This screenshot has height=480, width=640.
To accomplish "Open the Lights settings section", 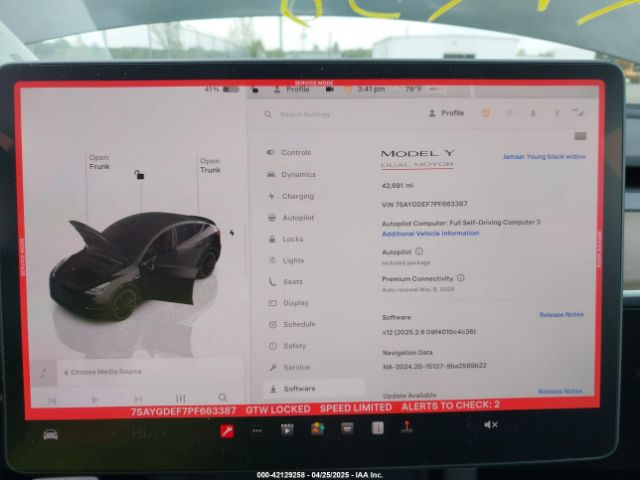I will click(x=286, y=260).
